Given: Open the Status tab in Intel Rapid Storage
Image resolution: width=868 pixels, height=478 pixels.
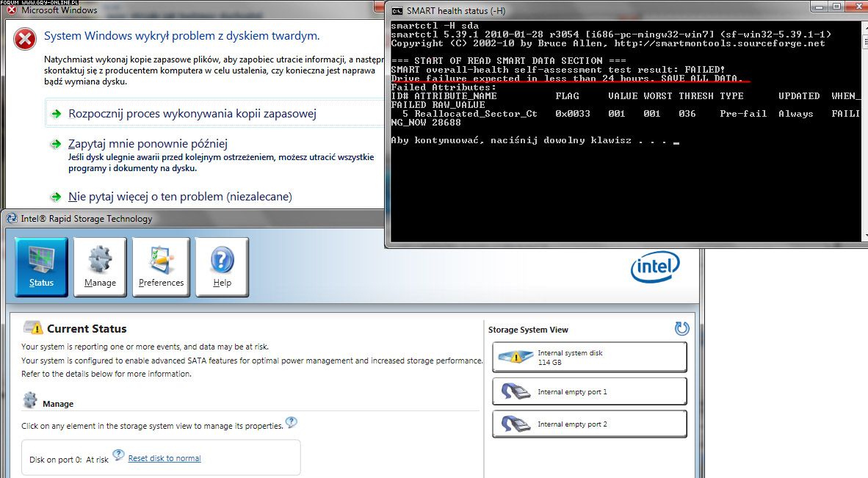Looking at the screenshot, I should pyautogui.click(x=42, y=267).
